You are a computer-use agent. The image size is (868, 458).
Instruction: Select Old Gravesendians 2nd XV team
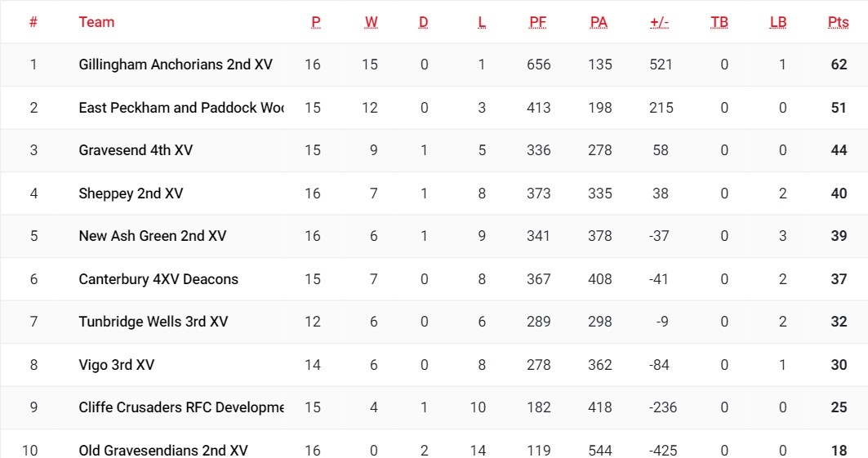(x=163, y=450)
